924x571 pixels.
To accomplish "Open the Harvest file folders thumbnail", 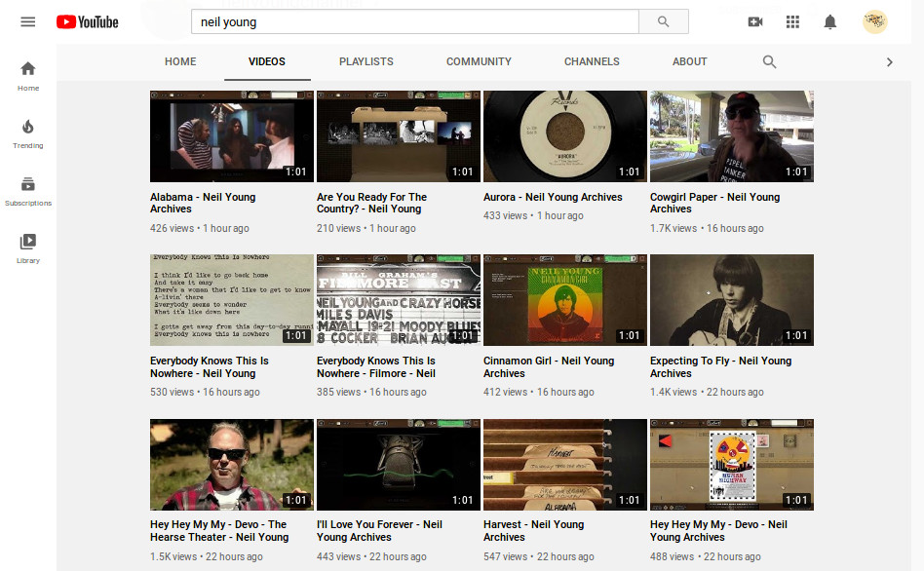I will (565, 465).
